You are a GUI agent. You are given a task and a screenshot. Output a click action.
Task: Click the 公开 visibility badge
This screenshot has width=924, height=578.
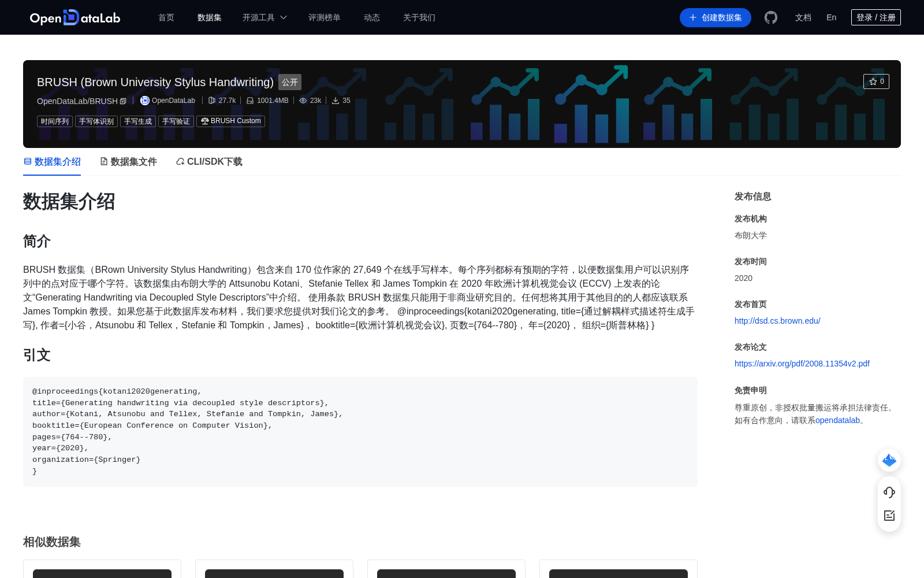pos(290,82)
